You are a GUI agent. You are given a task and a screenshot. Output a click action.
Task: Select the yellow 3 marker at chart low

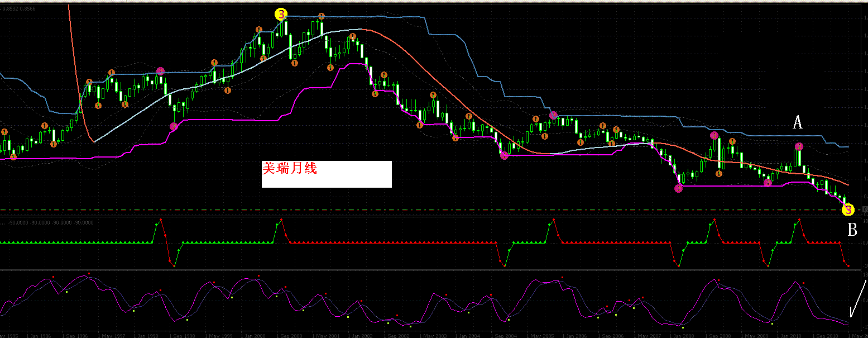coord(848,210)
